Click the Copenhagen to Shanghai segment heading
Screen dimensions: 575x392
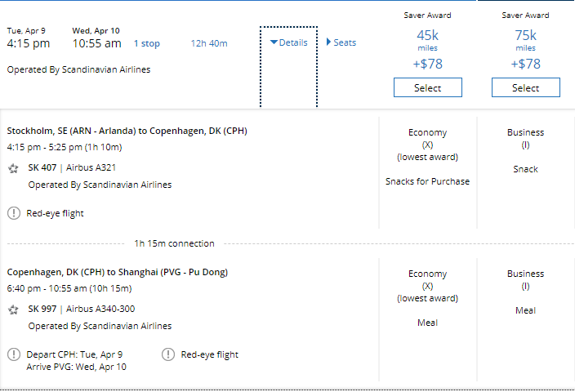tap(117, 272)
